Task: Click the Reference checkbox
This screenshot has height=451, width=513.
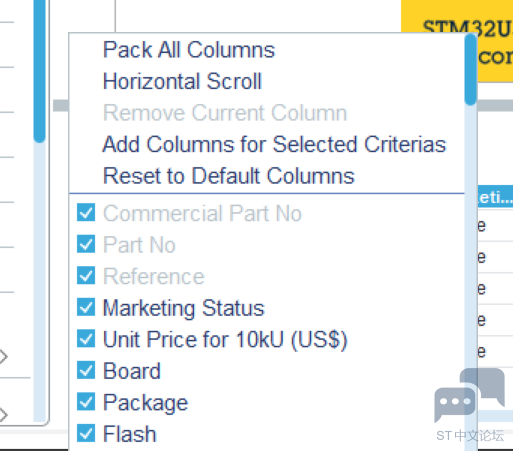Action: pyautogui.click(x=86, y=275)
